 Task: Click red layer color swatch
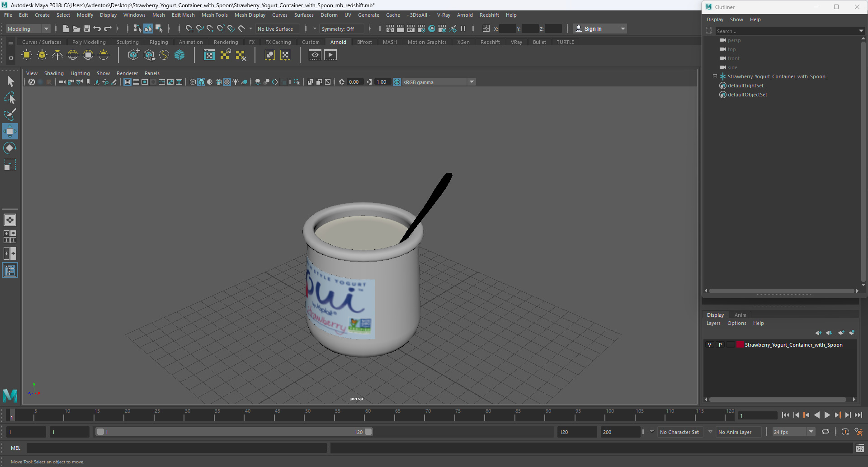click(x=740, y=345)
